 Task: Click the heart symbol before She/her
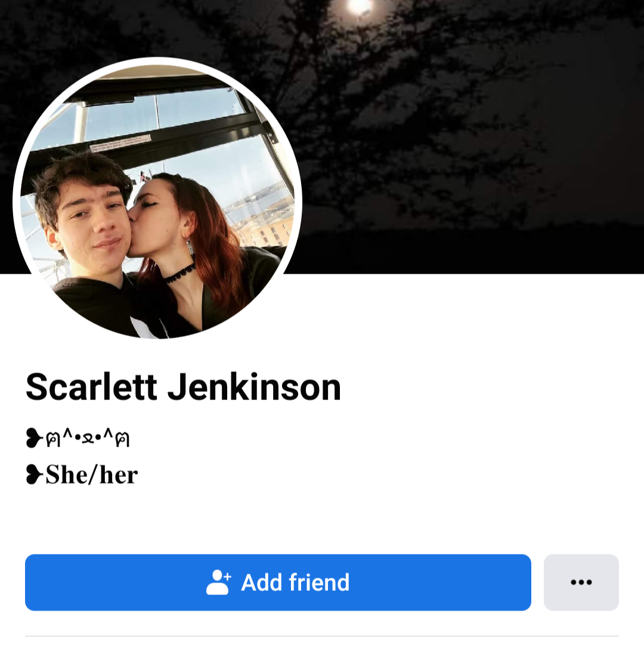point(34,475)
